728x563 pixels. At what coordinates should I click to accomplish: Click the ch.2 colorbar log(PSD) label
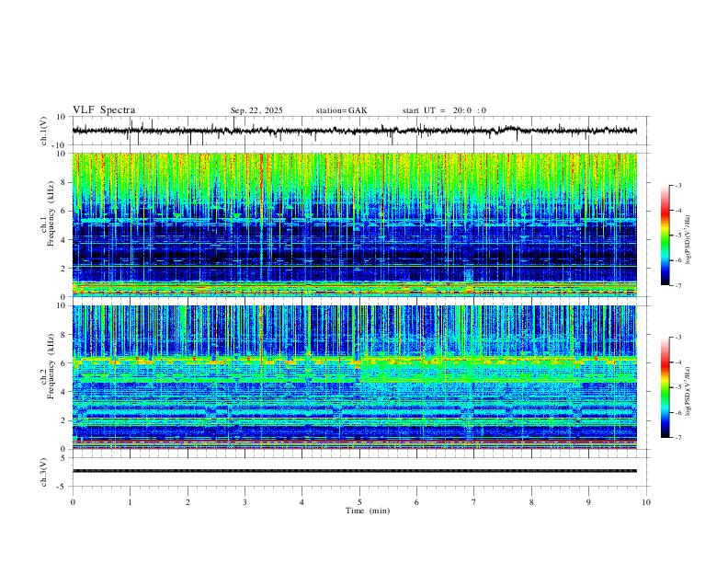pyautogui.click(x=688, y=391)
